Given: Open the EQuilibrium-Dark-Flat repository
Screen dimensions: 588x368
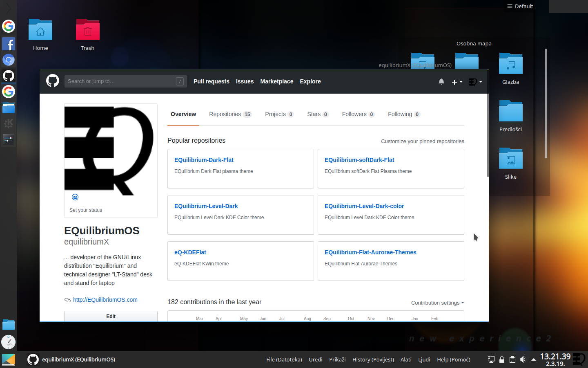Looking at the screenshot, I should 204,160.
